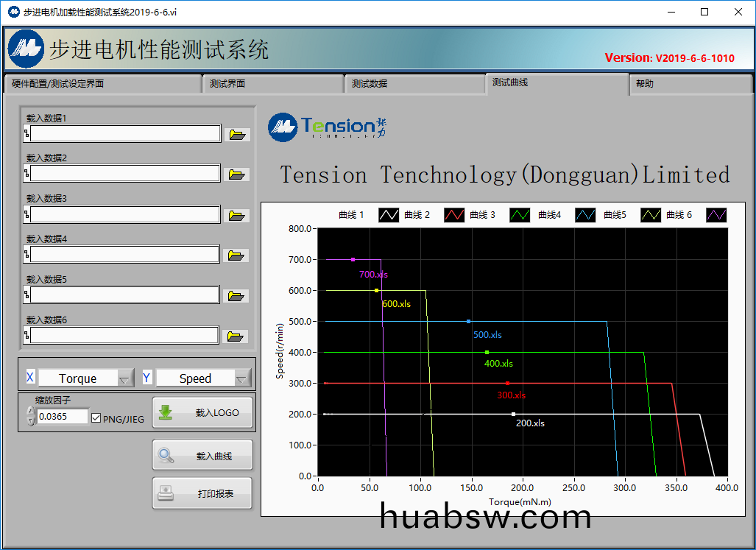Click the 曲线 2 red legend plot icon

click(x=454, y=215)
